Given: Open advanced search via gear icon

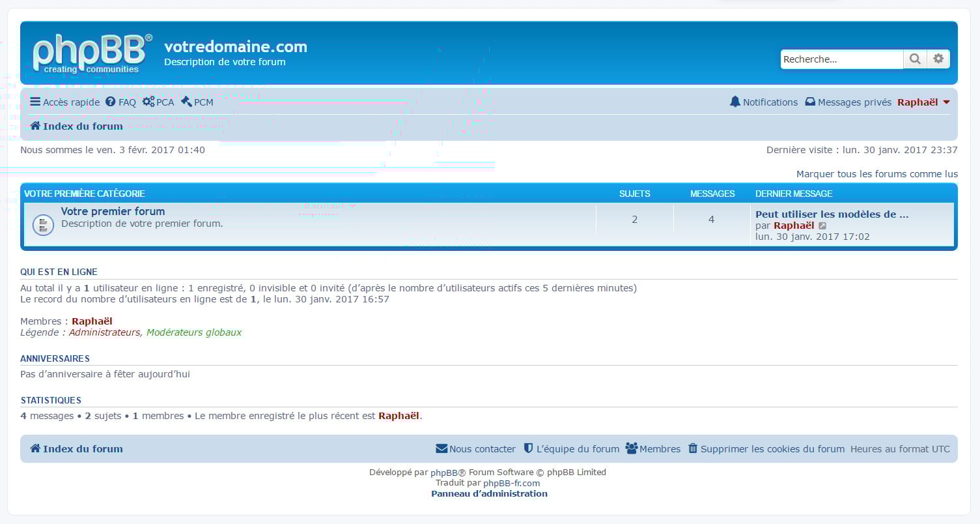Looking at the screenshot, I should 938,59.
